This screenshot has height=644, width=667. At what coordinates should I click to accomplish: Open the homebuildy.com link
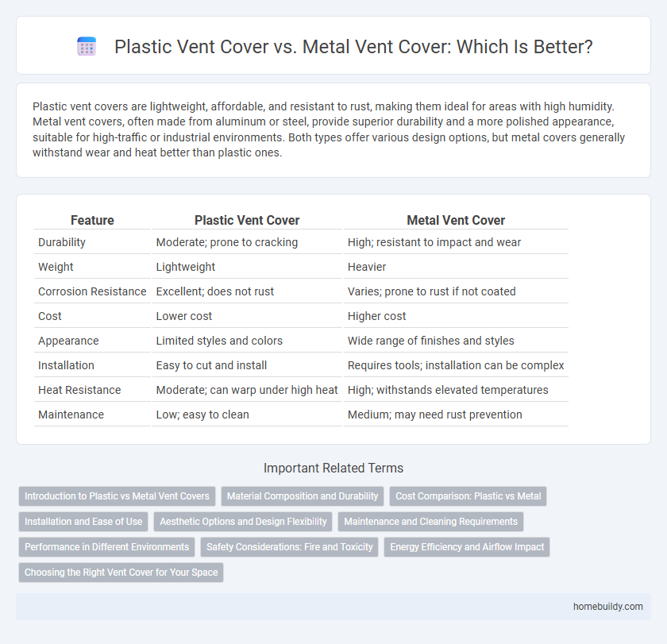click(x=608, y=606)
